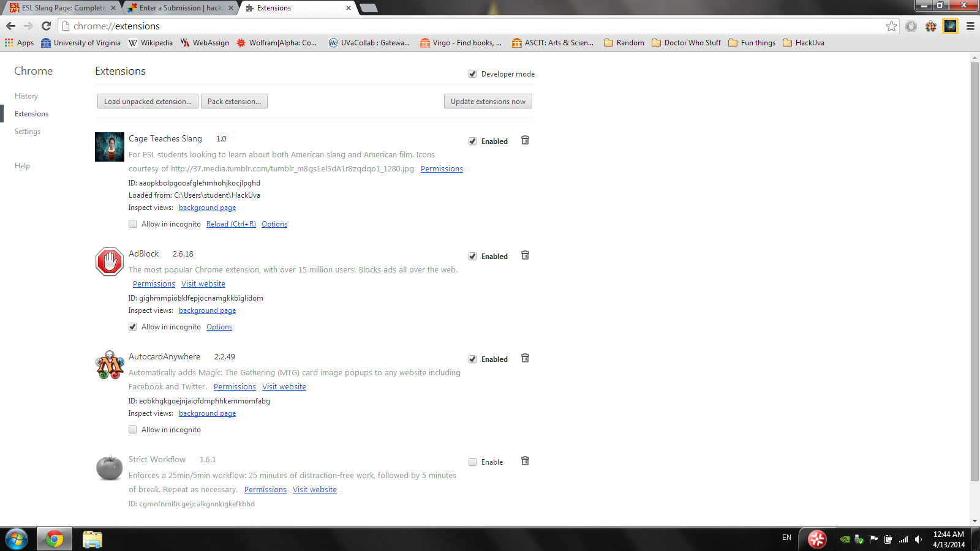This screenshot has width=980, height=551.
Task: Allow Cage Teaches Slang in incognito
Action: [x=133, y=224]
